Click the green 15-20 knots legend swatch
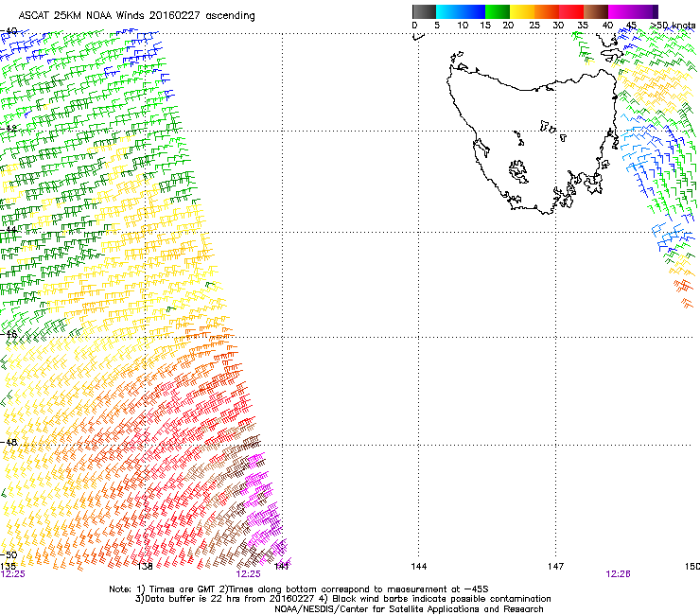The height and width of the screenshot is (615, 700). [x=498, y=11]
